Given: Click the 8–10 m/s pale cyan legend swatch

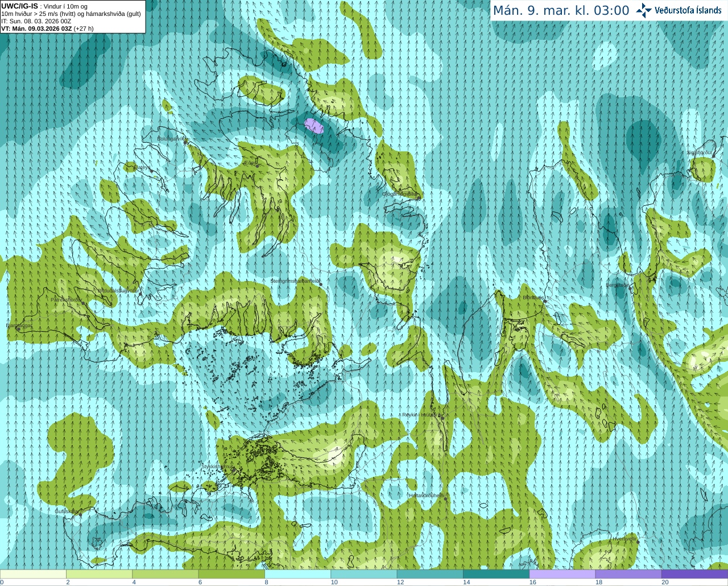Looking at the screenshot, I should (297, 574).
